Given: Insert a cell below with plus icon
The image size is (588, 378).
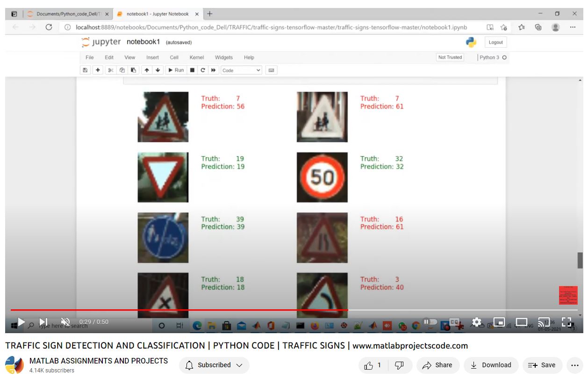Looking at the screenshot, I should (98, 70).
